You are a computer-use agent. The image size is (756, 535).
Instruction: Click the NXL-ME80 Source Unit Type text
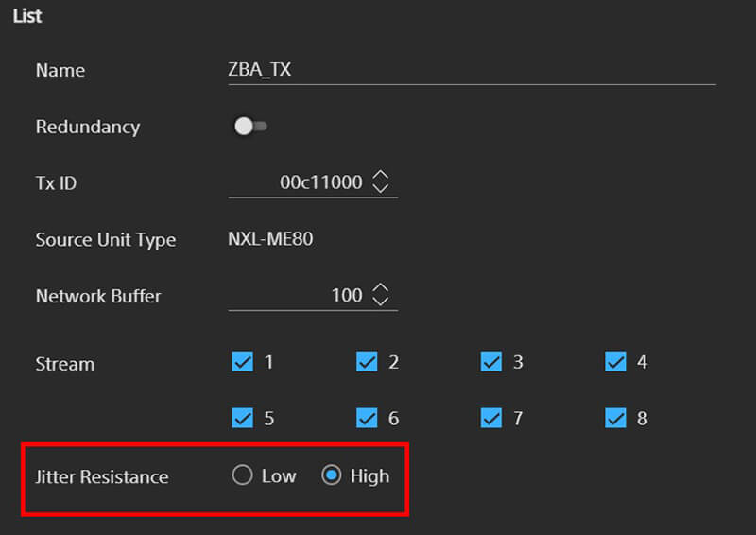click(x=270, y=239)
